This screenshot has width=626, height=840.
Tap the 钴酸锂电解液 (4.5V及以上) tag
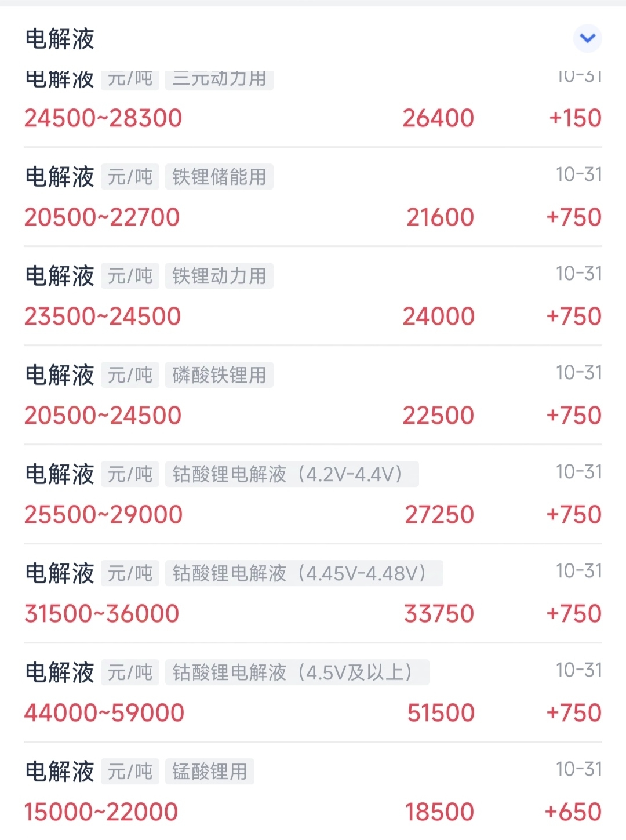pyautogui.click(x=297, y=672)
